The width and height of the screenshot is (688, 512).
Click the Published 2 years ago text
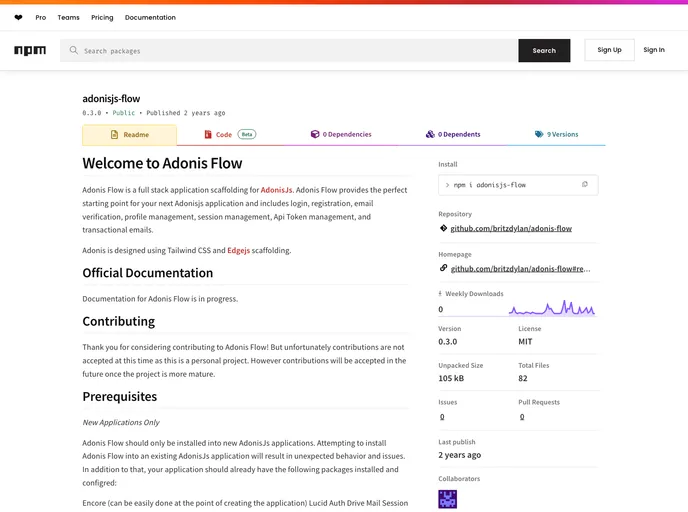[186, 113]
